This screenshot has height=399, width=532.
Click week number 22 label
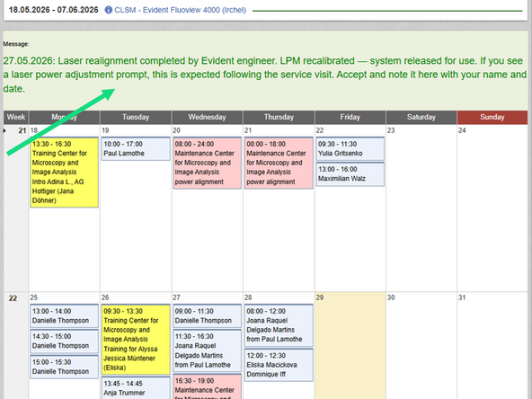[x=13, y=298]
